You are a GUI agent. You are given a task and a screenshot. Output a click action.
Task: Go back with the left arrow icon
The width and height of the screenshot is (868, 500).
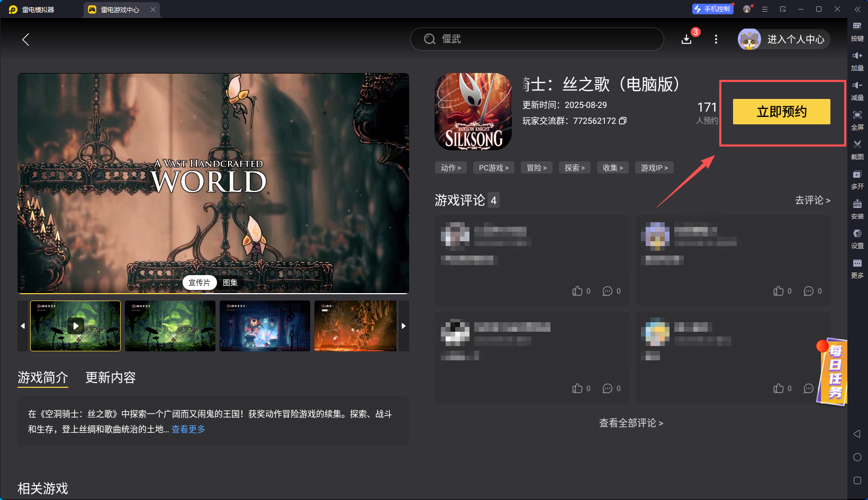25,39
